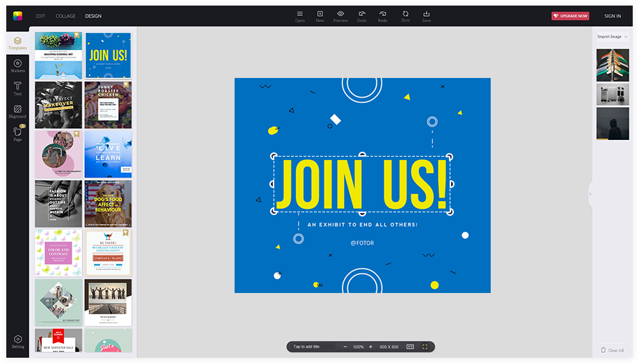Click the Page icon in sidebar

(17, 134)
